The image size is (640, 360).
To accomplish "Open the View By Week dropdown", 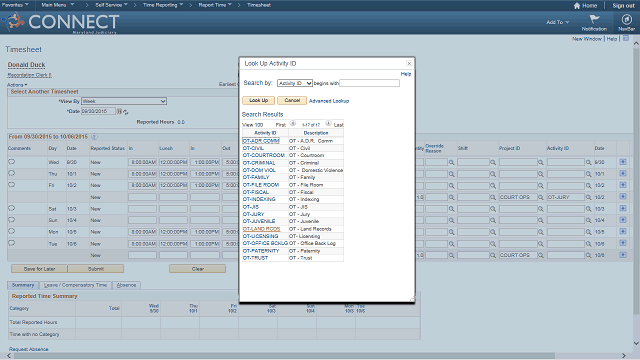I will point(124,101).
